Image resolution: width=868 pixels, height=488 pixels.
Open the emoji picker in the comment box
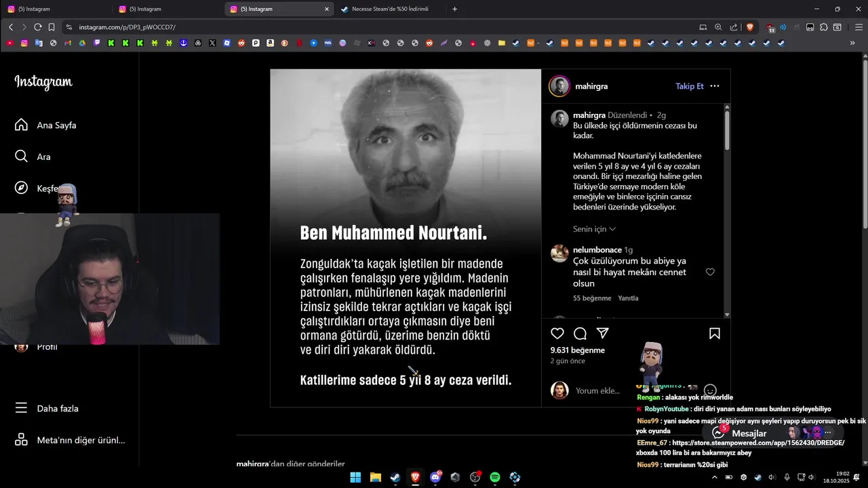pyautogui.click(x=710, y=390)
